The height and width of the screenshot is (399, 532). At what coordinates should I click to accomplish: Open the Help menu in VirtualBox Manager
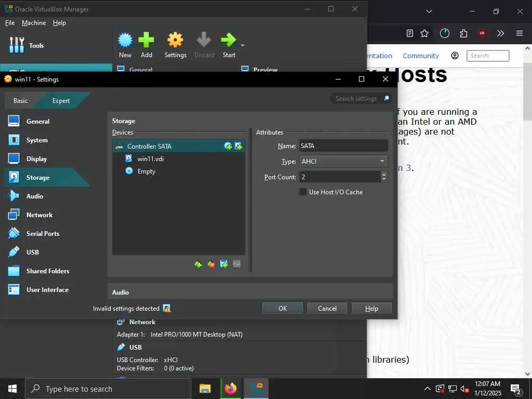click(59, 23)
